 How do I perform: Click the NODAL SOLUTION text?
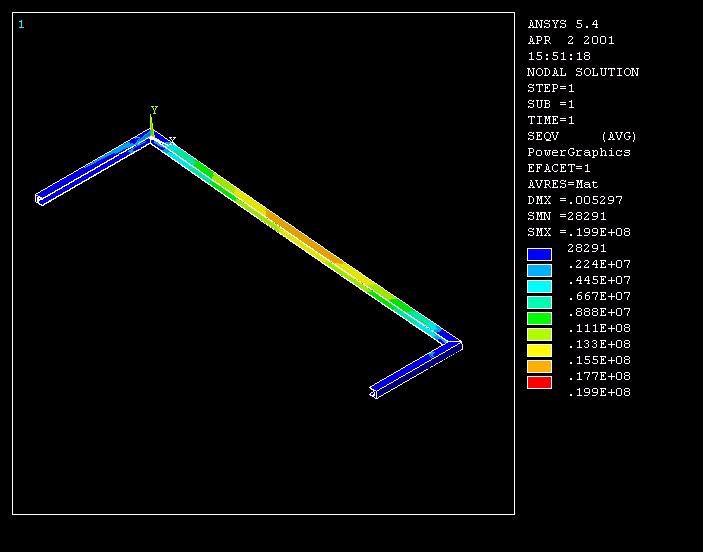click(x=582, y=72)
